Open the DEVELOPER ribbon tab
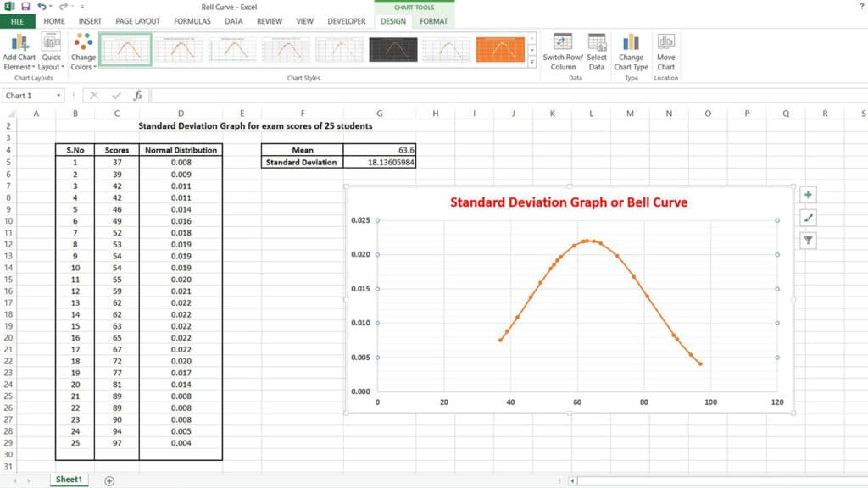868x488 pixels. click(346, 21)
